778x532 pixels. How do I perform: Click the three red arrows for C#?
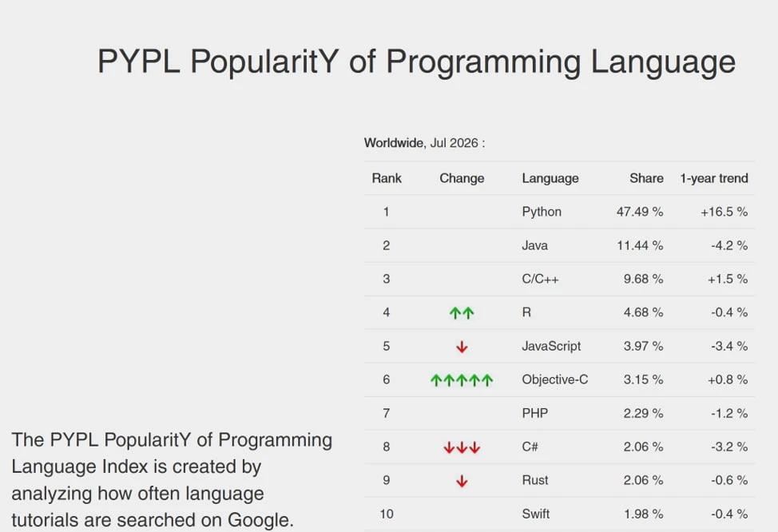pos(462,447)
